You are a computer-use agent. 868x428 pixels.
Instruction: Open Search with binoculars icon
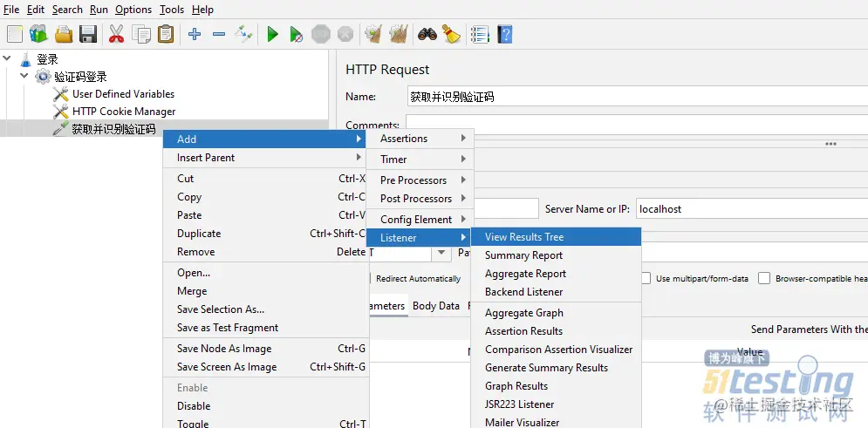pos(427,34)
